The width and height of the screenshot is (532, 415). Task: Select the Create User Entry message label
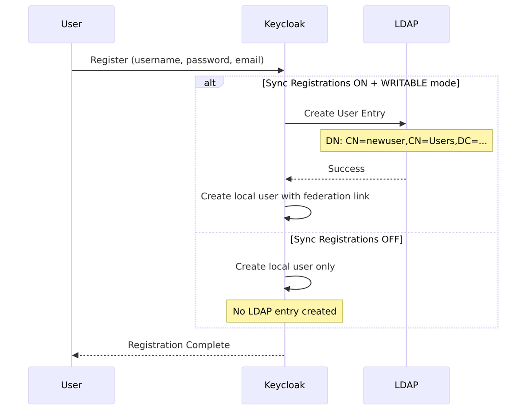[x=344, y=114]
